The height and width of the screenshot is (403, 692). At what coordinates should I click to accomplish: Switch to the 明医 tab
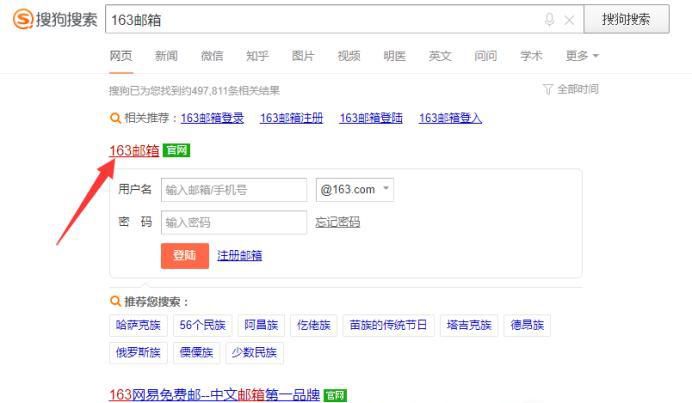[x=394, y=56]
